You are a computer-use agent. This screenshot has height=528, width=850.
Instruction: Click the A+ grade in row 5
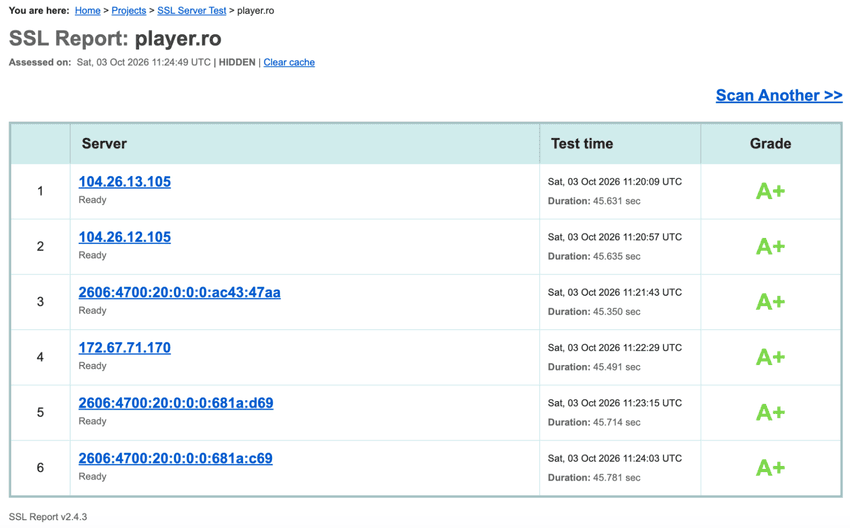click(x=770, y=413)
